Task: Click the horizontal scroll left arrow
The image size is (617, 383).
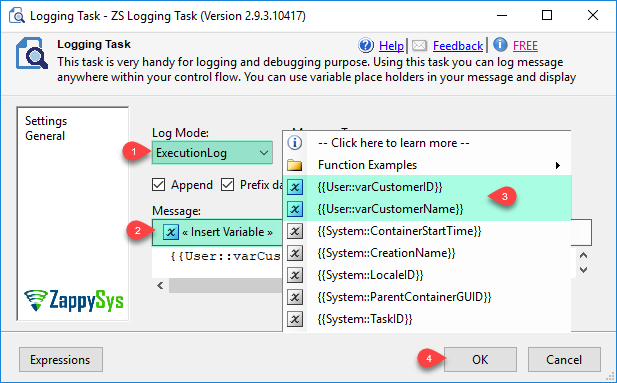Action: tap(160, 285)
